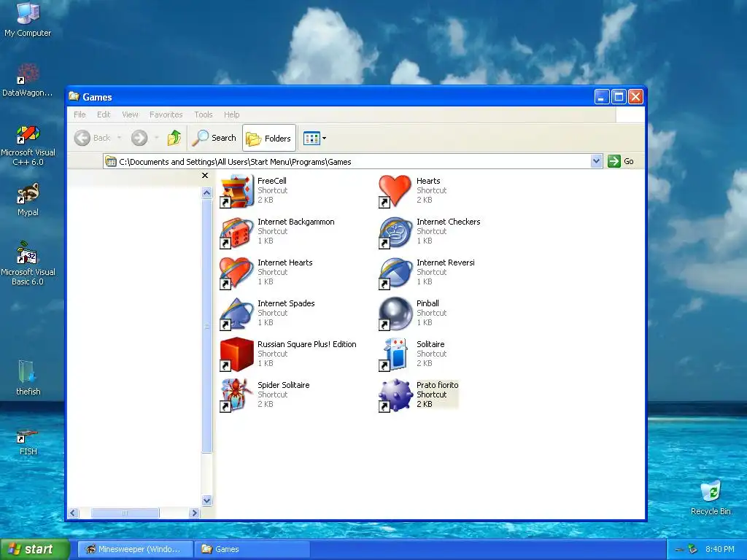Select the Russian Square red cube icon
The width and height of the screenshot is (747, 560).
[236, 355]
